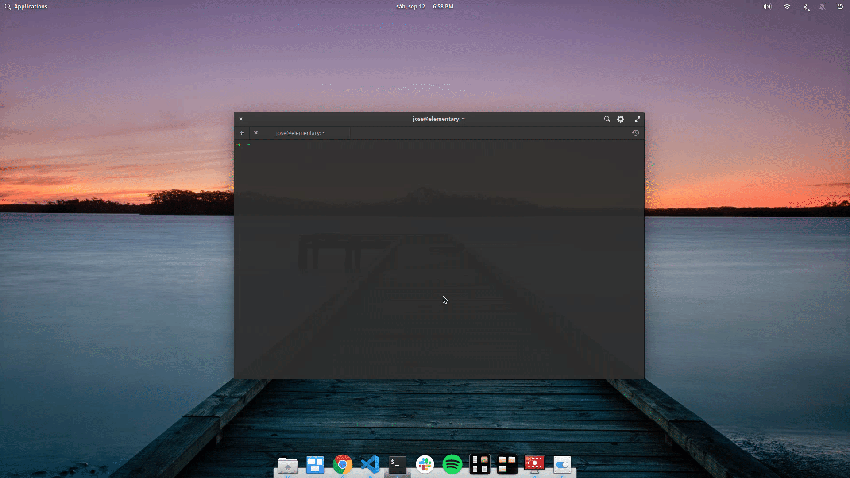Open the sound volume indicator
The width and height of the screenshot is (850, 478).
pos(768,7)
